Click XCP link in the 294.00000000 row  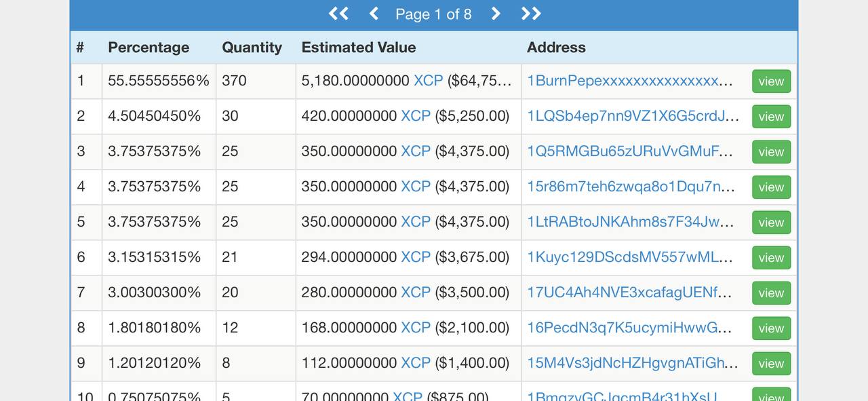pos(416,257)
